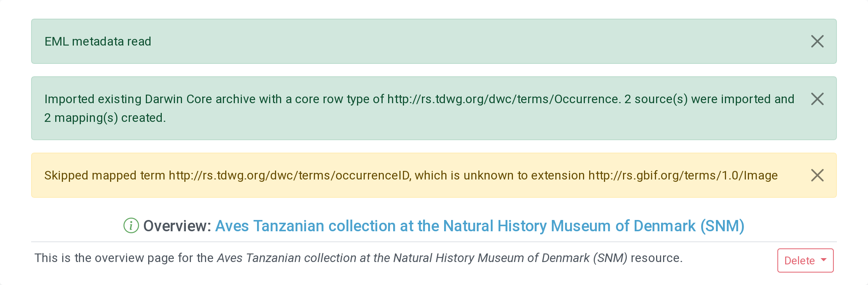Close the Imported Darwin Core archive notification
Viewport: 868px width, 285px height.
[x=817, y=99]
